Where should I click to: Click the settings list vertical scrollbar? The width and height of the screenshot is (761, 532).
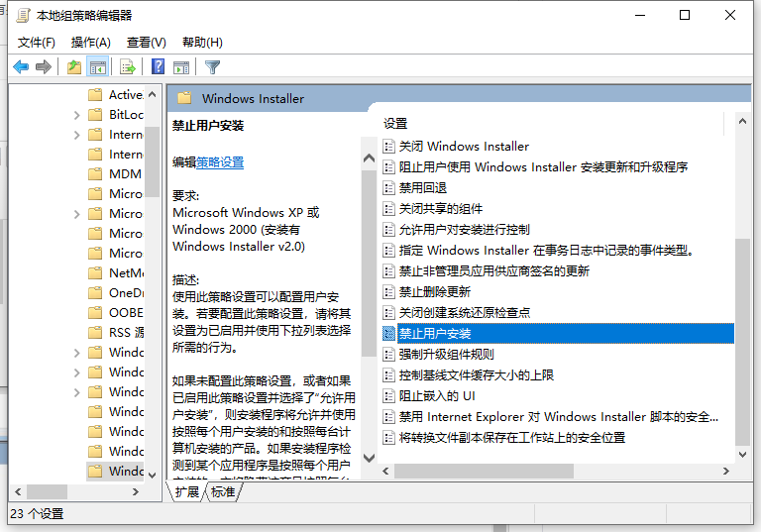pyautogui.click(x=742, y=337)
